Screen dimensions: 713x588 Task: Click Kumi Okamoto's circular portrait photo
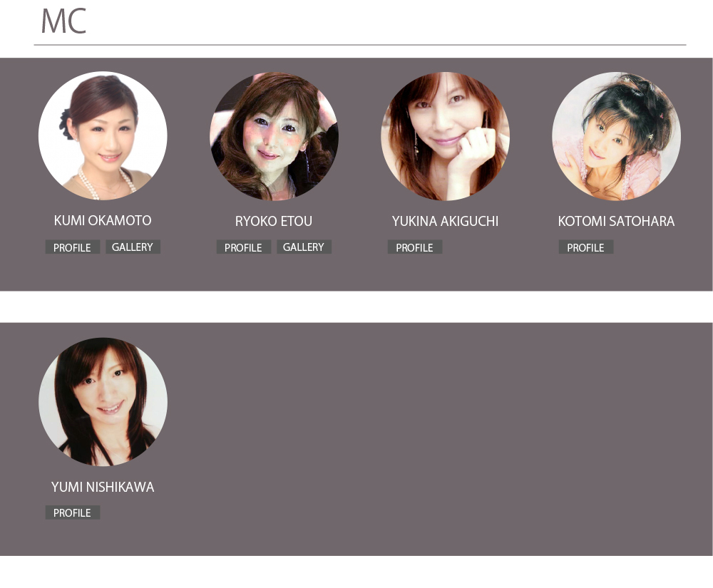[103, 136]
